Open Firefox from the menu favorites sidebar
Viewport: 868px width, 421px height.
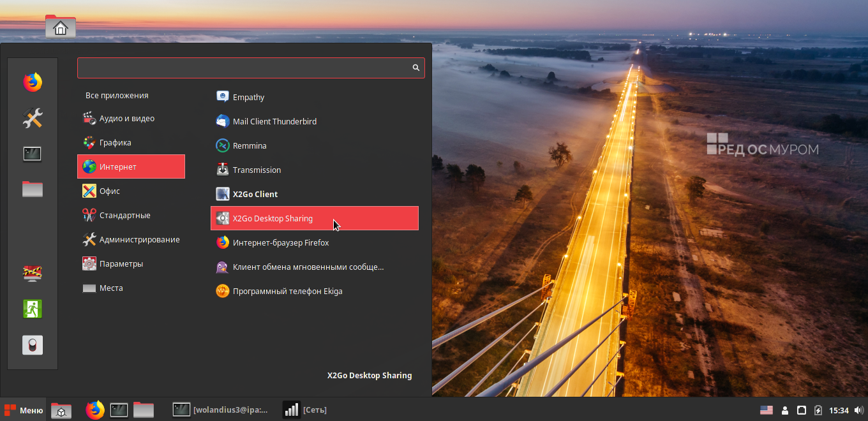click(33, 82)
